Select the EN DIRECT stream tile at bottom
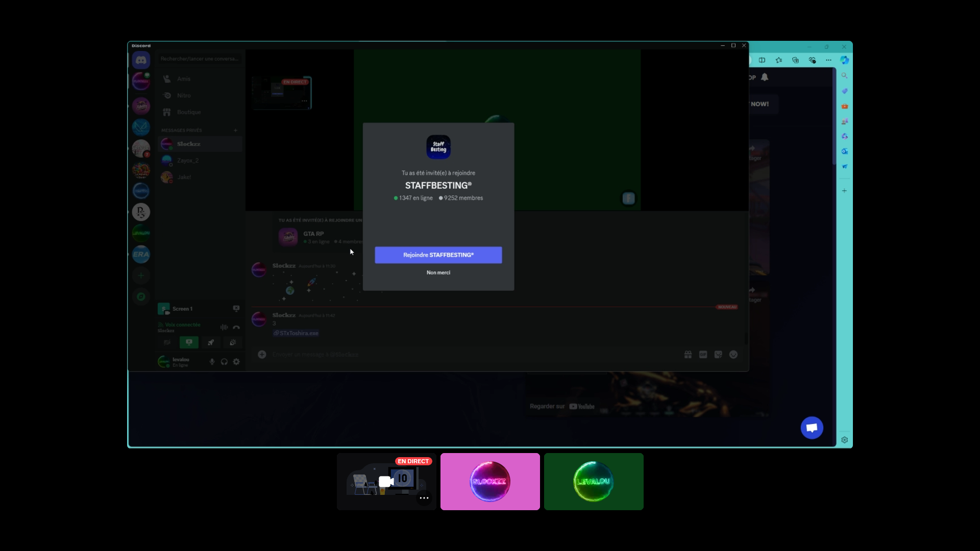The height and width of the screenshot is (551, 980). click(386, 482)
